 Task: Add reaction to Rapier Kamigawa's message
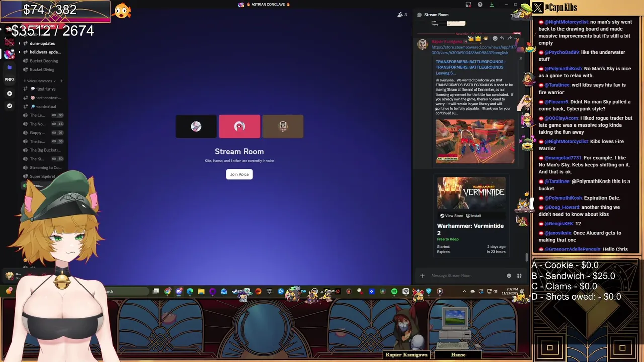(x=495, y=38)
